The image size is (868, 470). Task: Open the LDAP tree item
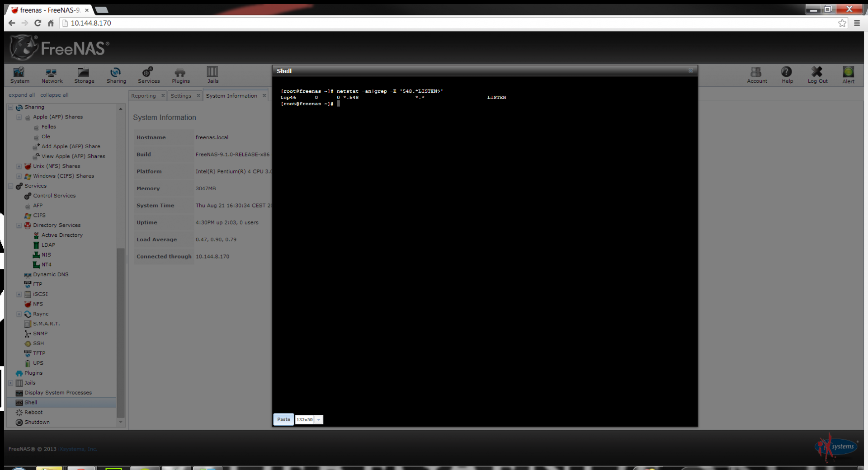48,245
